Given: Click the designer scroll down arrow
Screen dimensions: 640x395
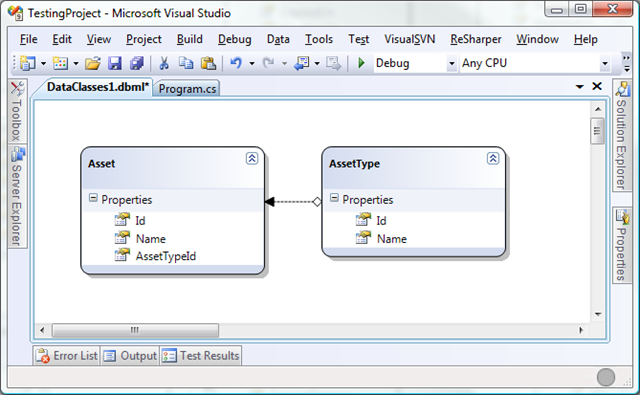Looking at the screenshot, I should pos(598,314).
